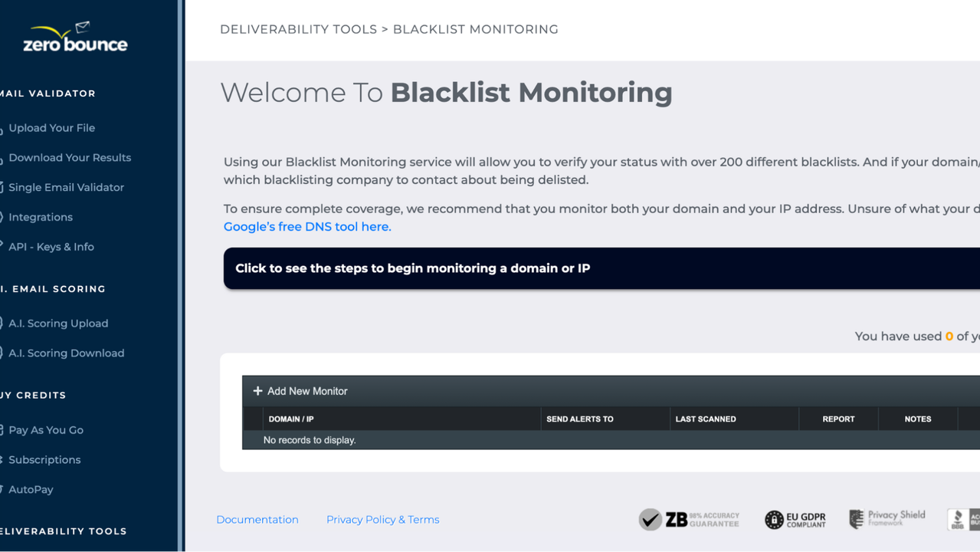
Task: Click the ZeroBounce logo
Action: click(75, 38)
